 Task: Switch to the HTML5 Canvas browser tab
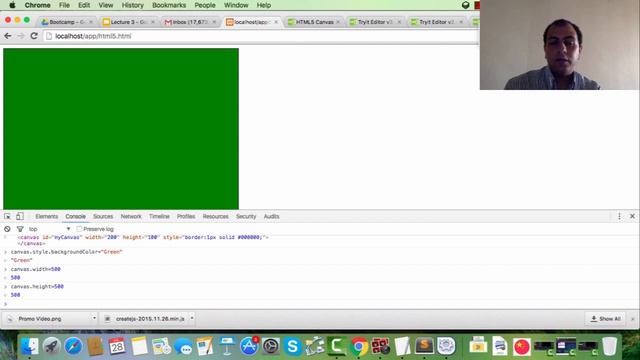pyautogui.click(x=313, y=22)
